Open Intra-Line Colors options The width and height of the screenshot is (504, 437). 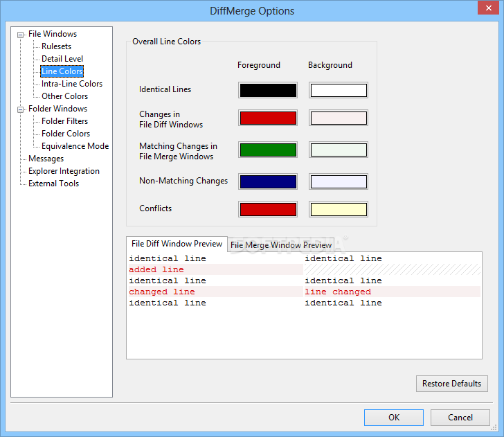(x=72, y=84)
